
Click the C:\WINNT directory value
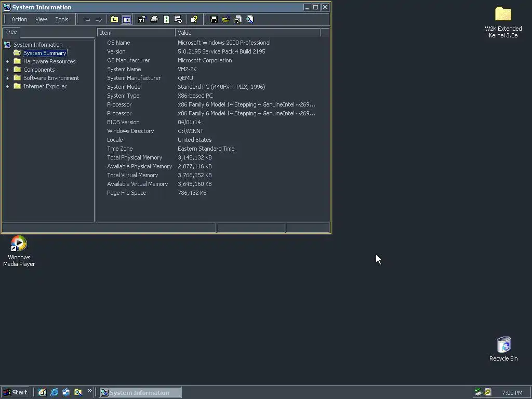190,131
